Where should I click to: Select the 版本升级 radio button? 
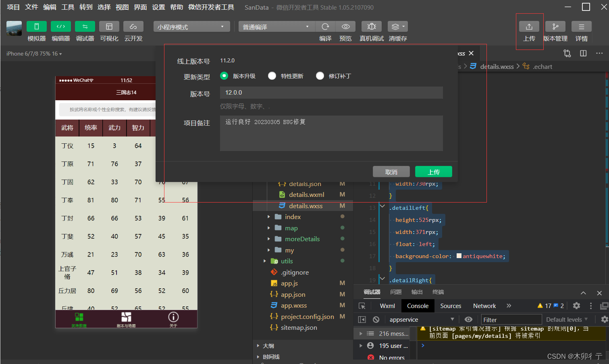(x=224, y=76)
